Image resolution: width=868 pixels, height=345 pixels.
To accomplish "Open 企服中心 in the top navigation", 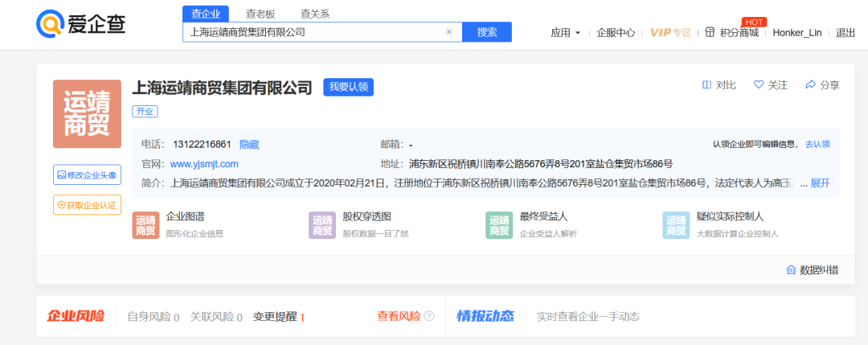I will 616,33.
